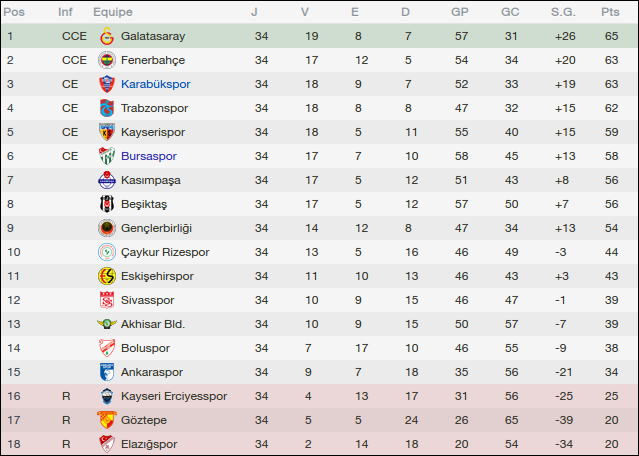Select the Gençlerbirliği team badge
The image size is (639, 456).
coord(106,228)
